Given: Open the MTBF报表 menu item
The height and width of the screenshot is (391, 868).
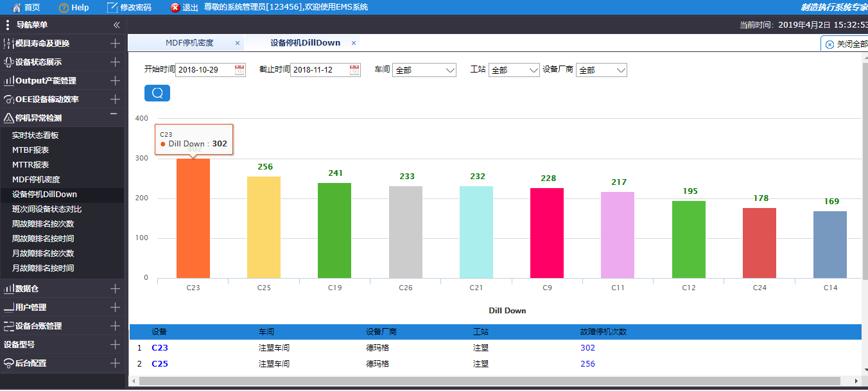Looking at the screenshot, I should tap(31, 150).
